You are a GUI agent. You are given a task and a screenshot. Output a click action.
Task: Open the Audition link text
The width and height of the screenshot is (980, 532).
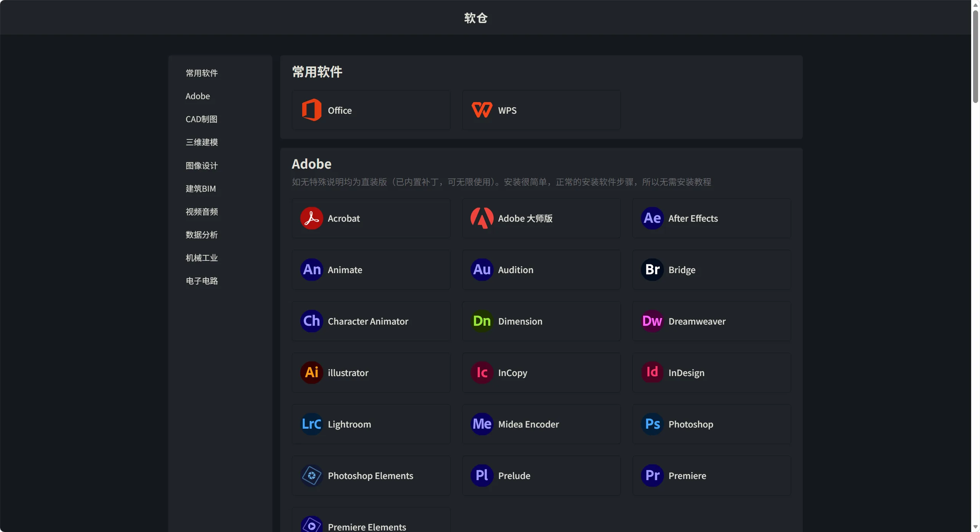(516, 270)
